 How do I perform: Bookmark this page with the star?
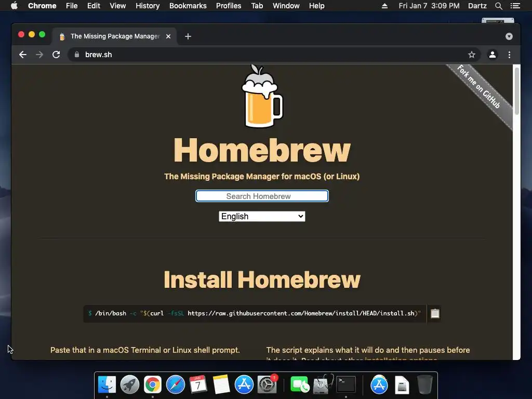click(x=472, y=55)
